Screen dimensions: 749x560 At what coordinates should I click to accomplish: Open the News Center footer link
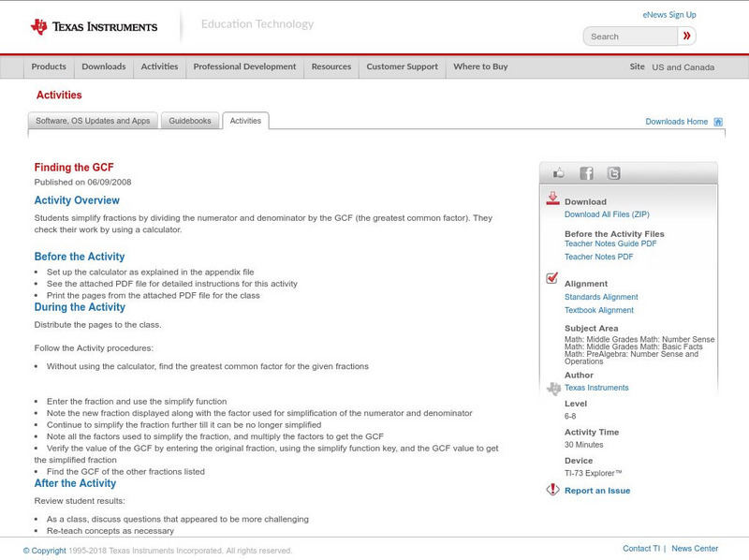[x=695, y=549]
